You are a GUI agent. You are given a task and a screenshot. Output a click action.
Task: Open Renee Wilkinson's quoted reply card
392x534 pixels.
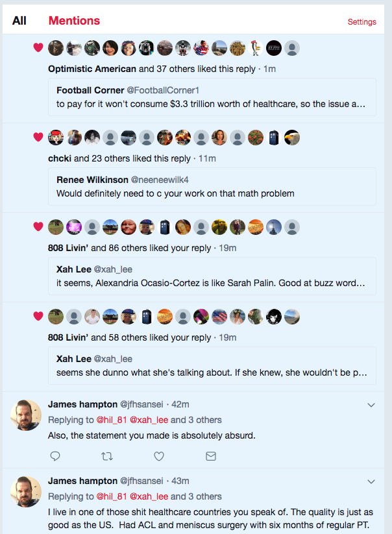point(212,186)
